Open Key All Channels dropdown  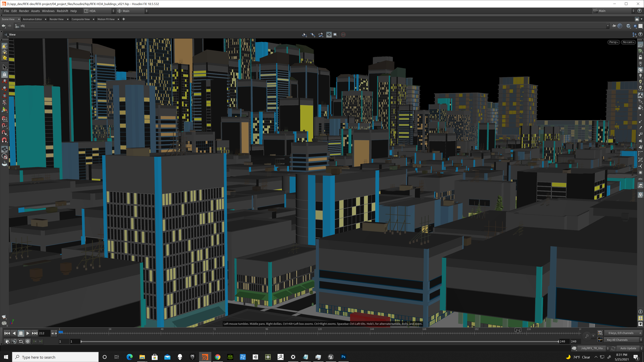point(623,340)
